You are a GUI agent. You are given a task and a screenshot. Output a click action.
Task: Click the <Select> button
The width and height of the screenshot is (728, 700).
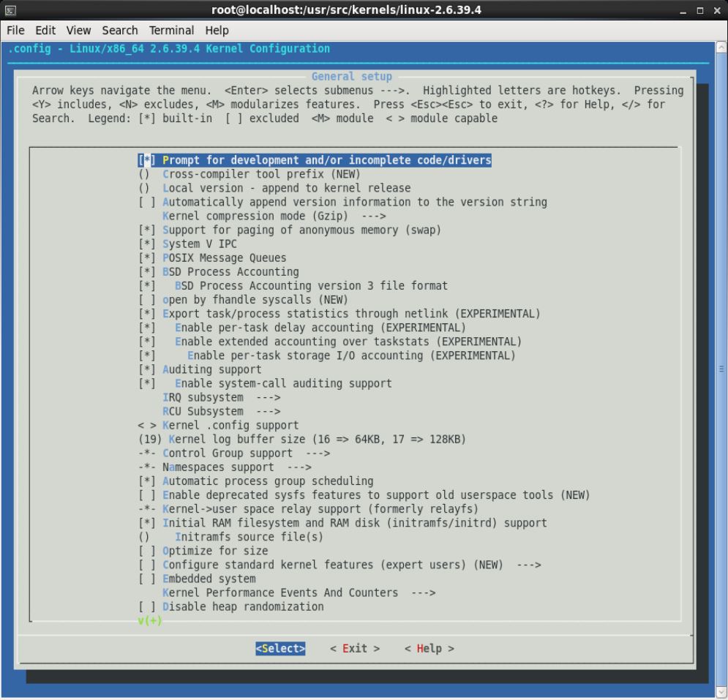[280, 649]
